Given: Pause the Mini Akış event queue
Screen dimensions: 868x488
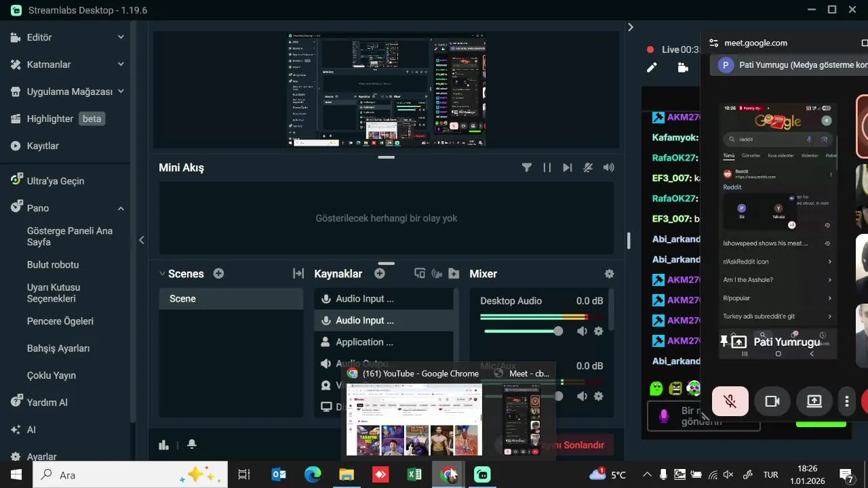Looking at the screenshot, I should point(547,167).
